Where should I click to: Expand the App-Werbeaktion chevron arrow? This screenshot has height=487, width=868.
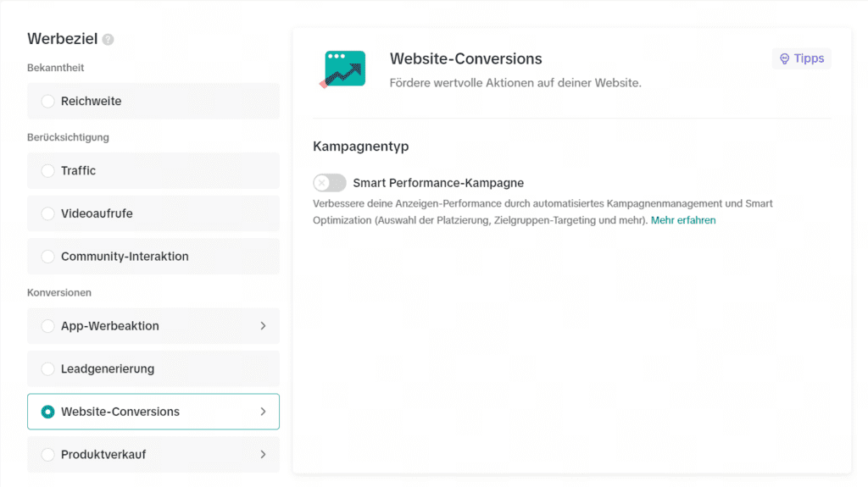(263, 326)
